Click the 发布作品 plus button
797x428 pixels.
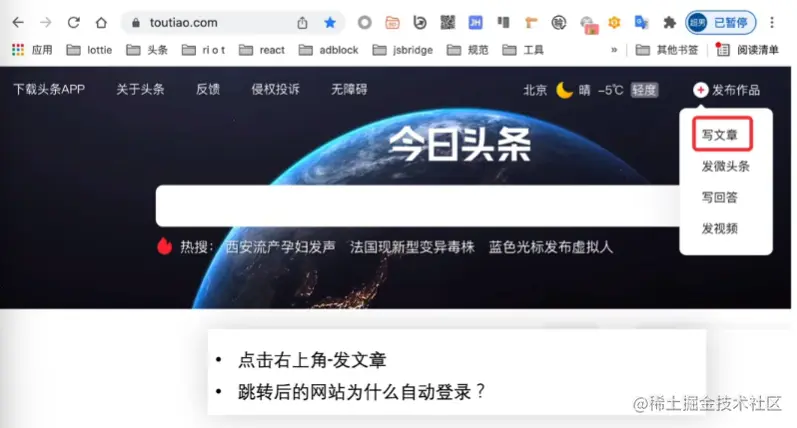pyautogui.click(x=726, y=90)
